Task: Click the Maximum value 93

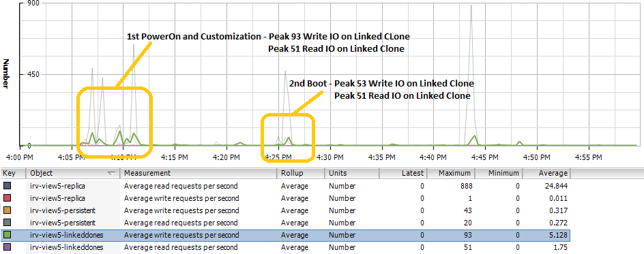Action: [468, 235]
